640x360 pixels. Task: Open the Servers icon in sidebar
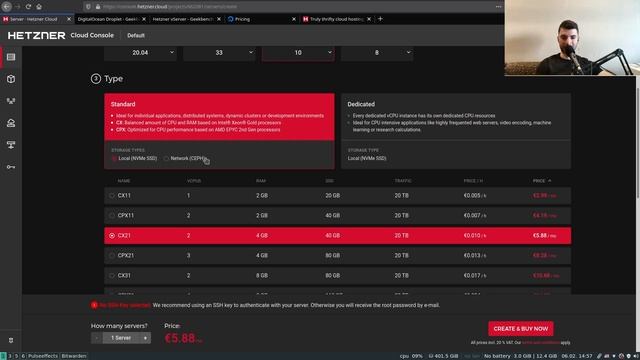click(11, 57)
